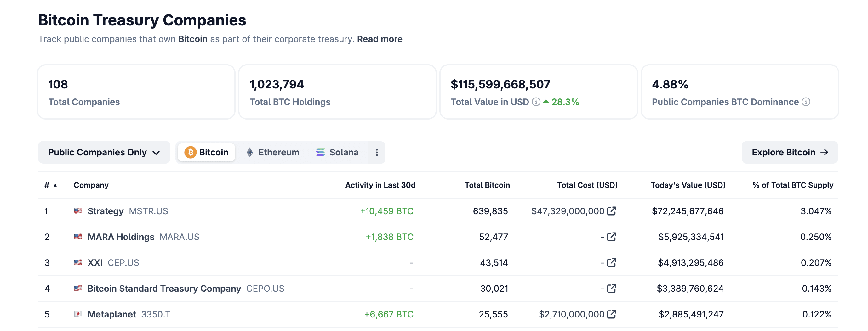The image size is (868, 331).
Task: Click the Read more link
Action: (379, 39)
